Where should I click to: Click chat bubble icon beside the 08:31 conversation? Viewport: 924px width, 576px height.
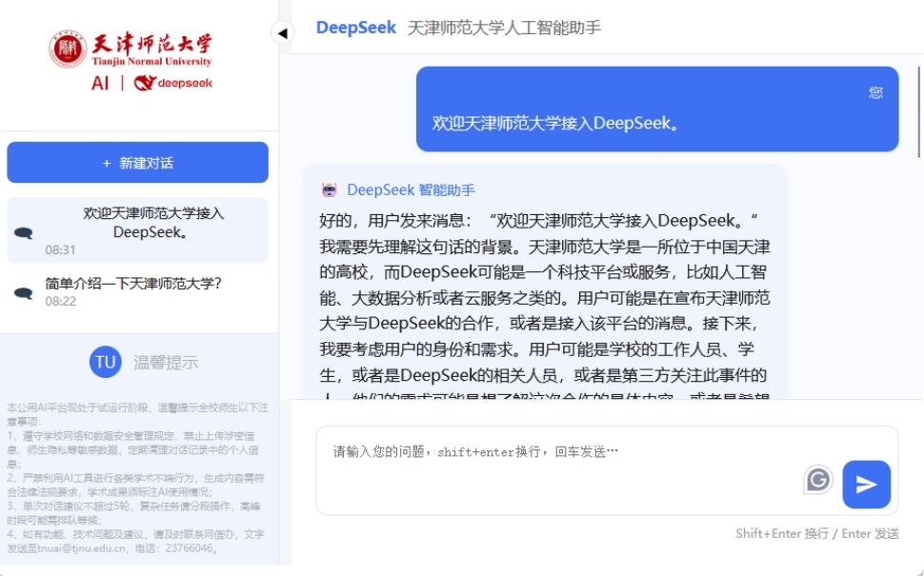(x=23, y=232)
